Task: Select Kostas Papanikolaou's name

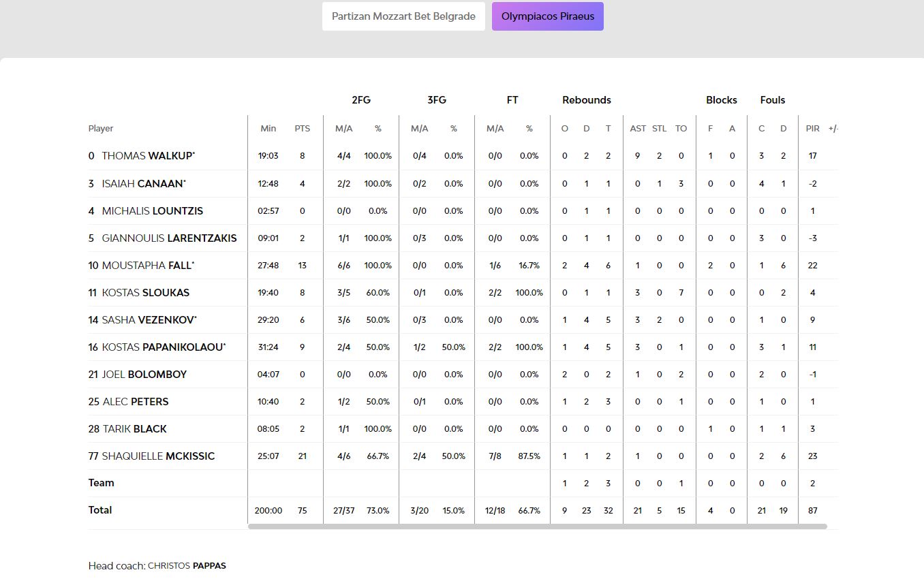Action: click(162, 347)
